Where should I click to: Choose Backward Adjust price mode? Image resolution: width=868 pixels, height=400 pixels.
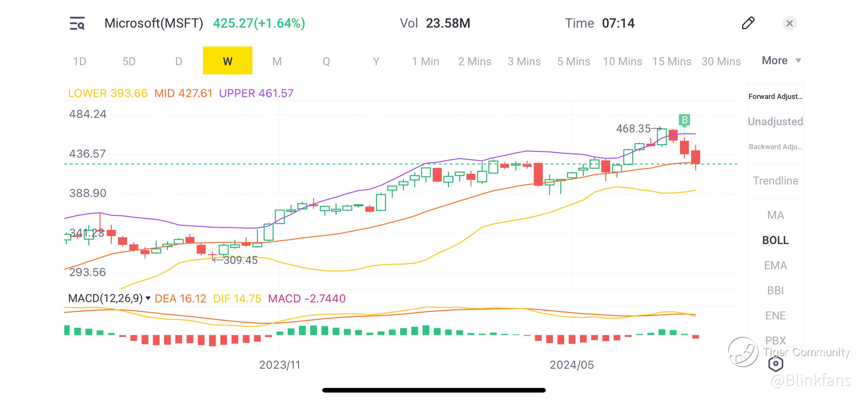point(775,147)
